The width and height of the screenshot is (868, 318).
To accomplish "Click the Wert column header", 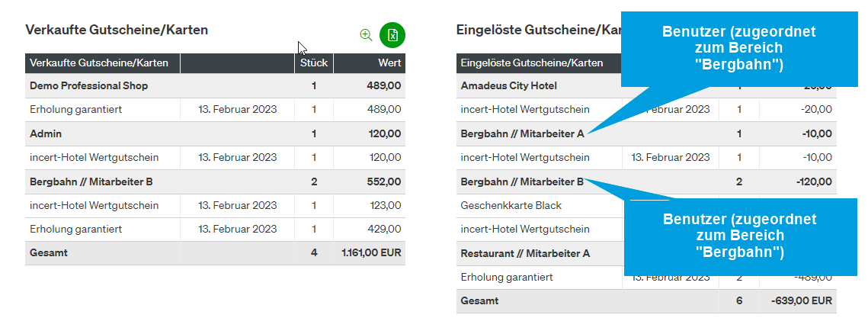I will pyautogui.click(x=370, y=63).
